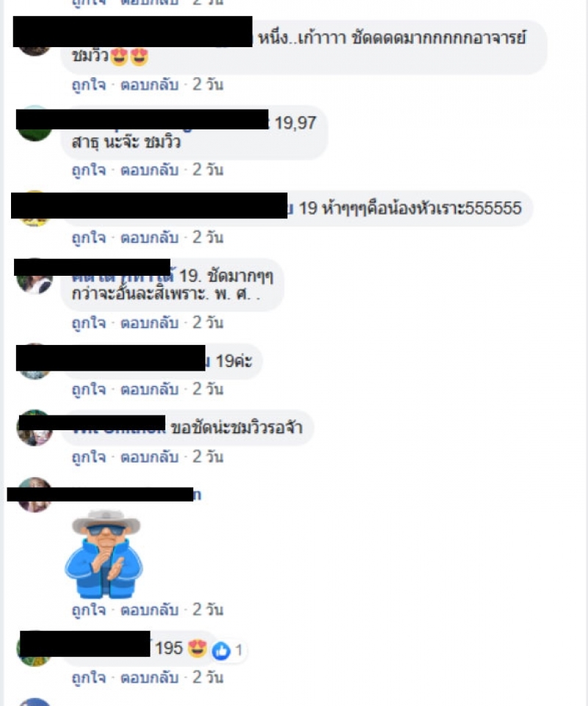588x706 pixels.
Task: Like the 555555 comment with ถูกใจ
Action: [89, 238]
